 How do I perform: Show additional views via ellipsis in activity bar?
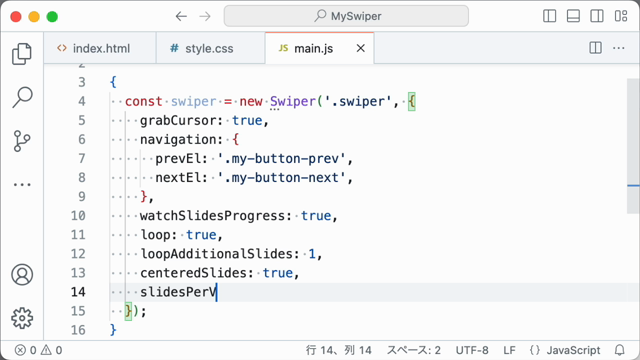point(22,185)
